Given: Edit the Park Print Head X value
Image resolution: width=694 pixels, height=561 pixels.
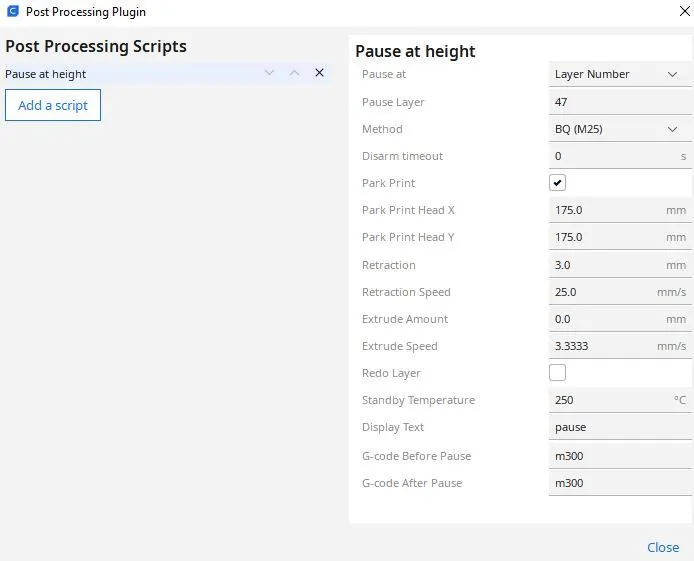Looking at the screenshot, I should pos(606,210).
